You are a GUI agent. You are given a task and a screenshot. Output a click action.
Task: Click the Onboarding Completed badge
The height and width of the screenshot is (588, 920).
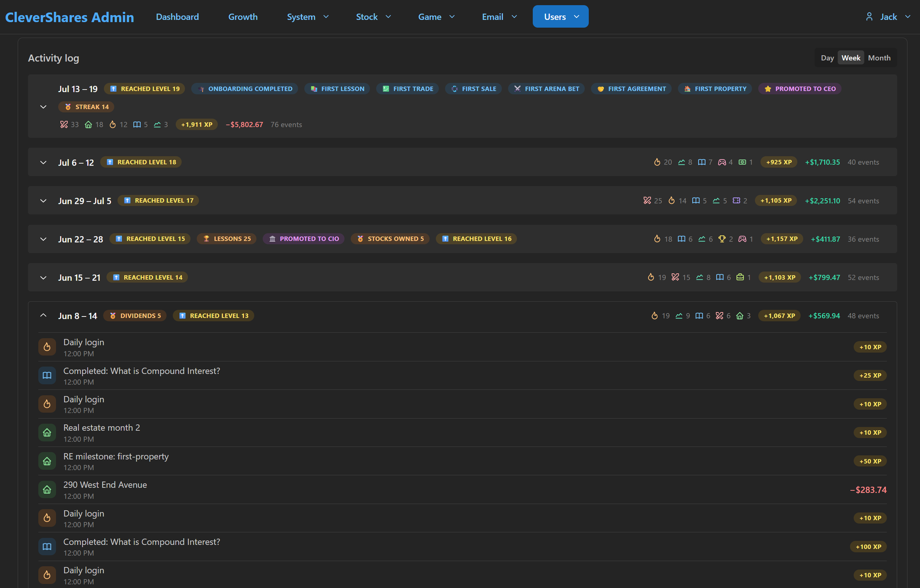(x=245, y=89)
